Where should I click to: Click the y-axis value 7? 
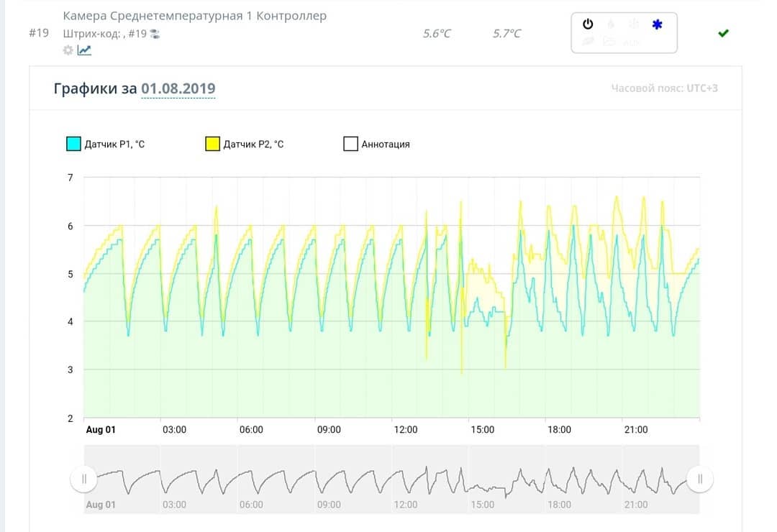(x=71, y=178)
